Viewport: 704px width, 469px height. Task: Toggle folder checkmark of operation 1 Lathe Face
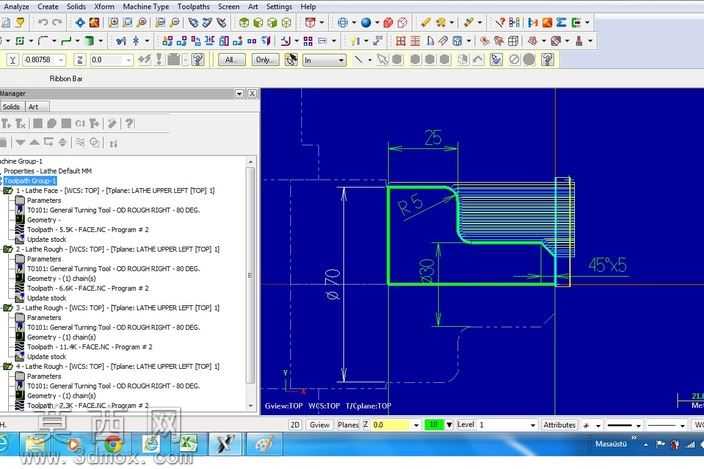8,191
